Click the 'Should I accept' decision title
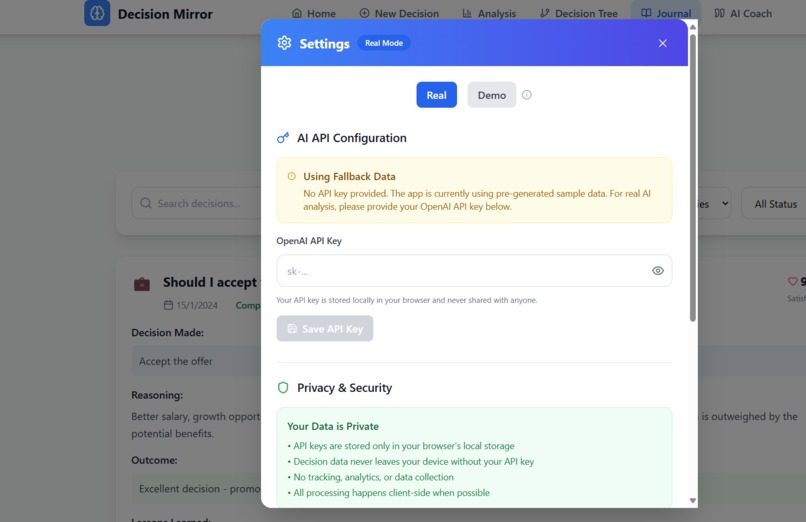The width and height of the screenshot is (806, 522). click(x=210, y=282)
